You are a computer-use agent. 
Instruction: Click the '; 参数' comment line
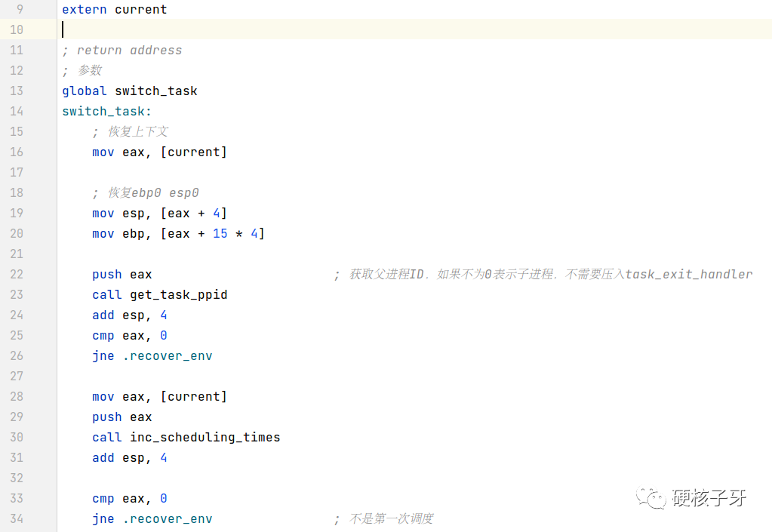(x=82, y=70)
